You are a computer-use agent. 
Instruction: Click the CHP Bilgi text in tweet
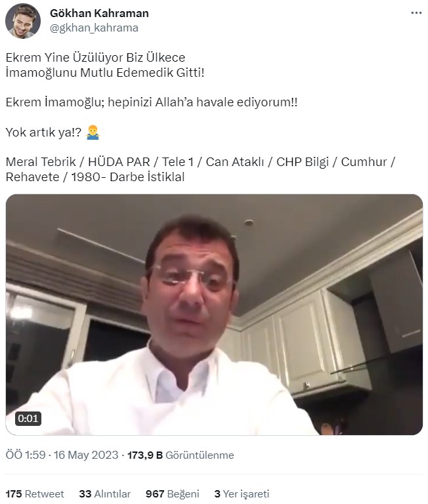click(303, 162)
